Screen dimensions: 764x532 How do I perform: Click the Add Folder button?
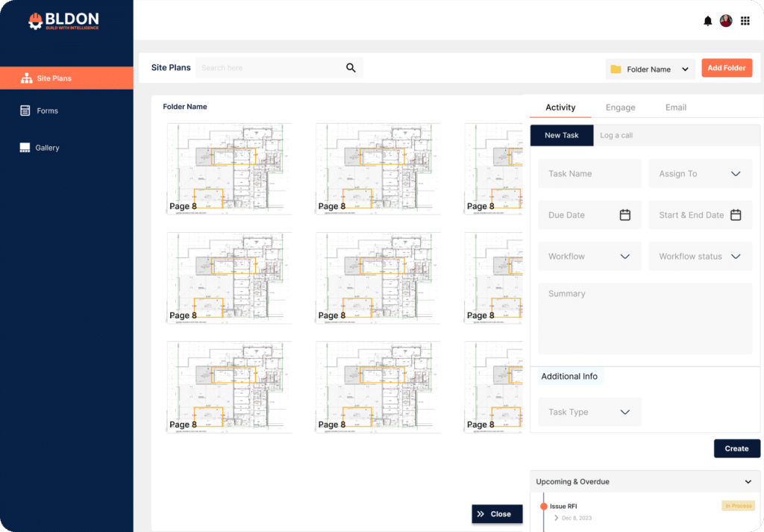[x=726, y=68]
